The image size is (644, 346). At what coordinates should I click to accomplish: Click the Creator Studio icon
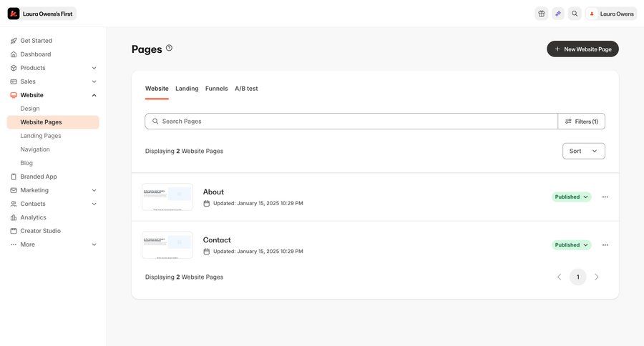(14, 231)
